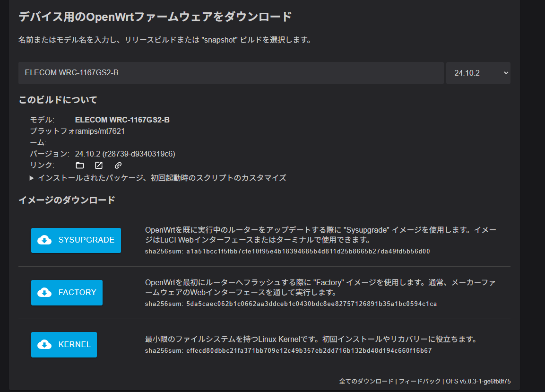
Task: Click the instruction text mentioning "snapshot" builds
Action: click(165, 40)
